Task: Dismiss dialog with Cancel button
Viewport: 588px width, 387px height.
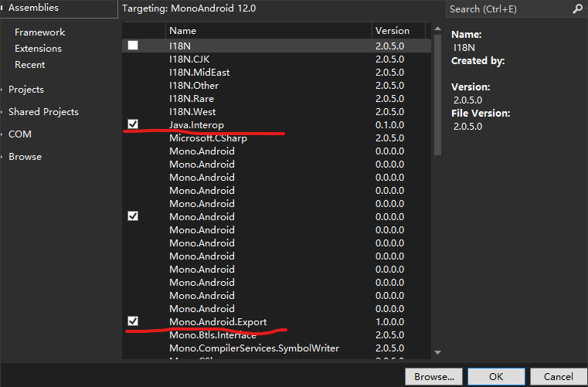Action: pos(559,376)
